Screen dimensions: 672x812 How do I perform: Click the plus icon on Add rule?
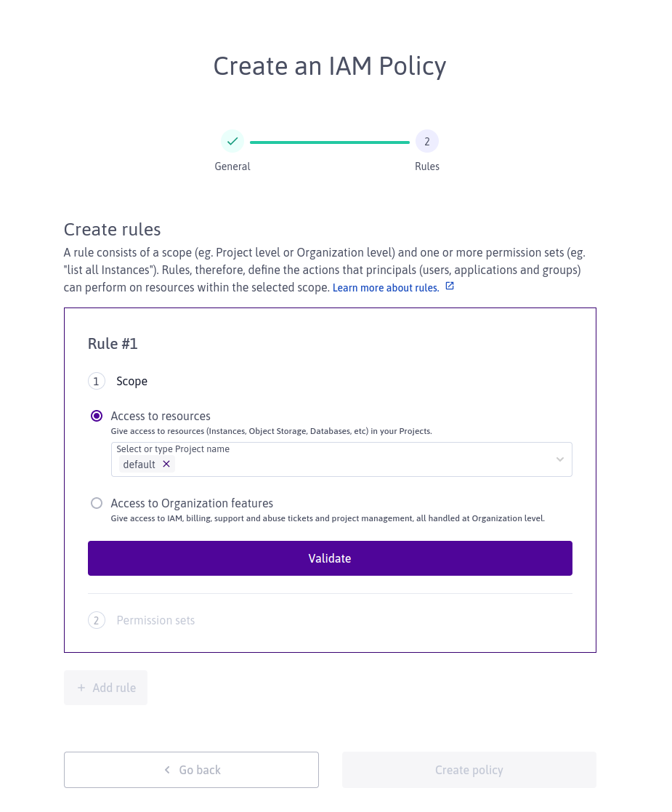pyautogui.click(x=81, y=688)
